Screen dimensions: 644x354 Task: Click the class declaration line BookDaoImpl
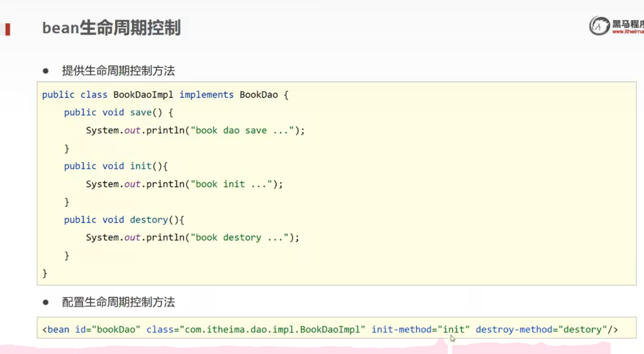coord(165,94)
